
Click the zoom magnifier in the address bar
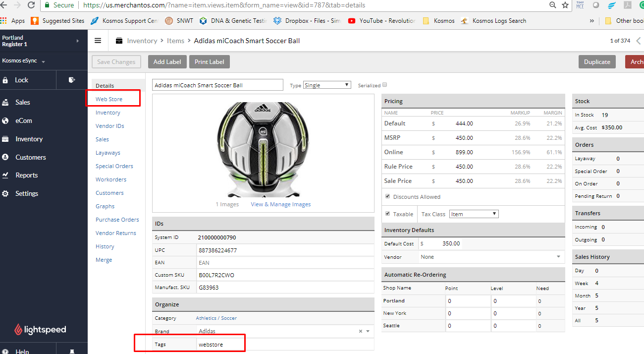pyautogui.click(x=552, y=5)
